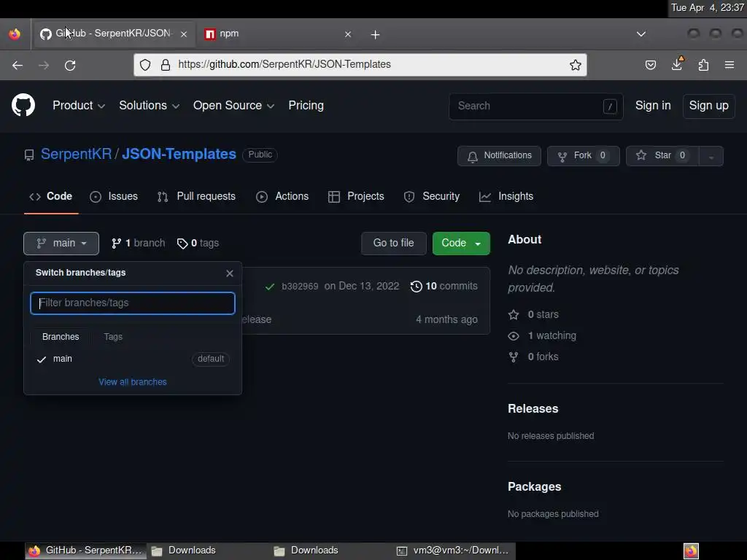Click the clock in the top panel
Viewport: 747px width, 560px height.
coord(707,7)
